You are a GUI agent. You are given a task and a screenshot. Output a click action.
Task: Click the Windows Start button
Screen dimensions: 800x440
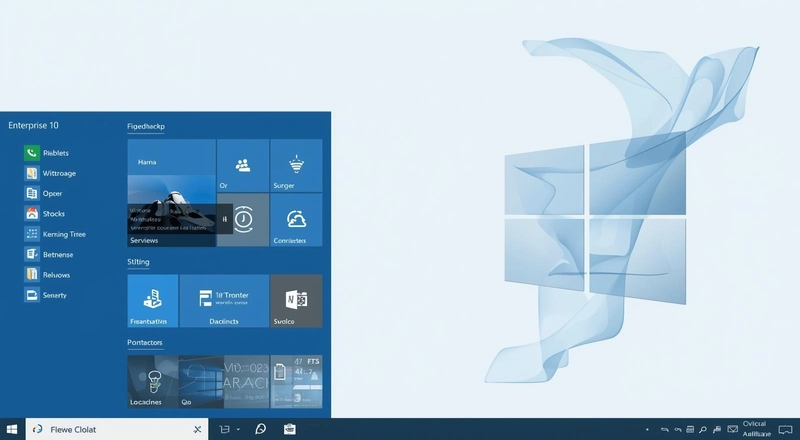12,429
